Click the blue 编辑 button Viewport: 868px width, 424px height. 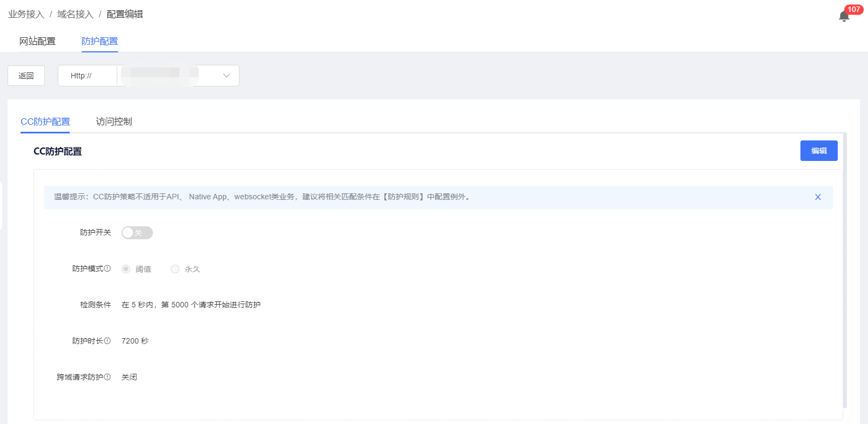[x=819, y=151]
